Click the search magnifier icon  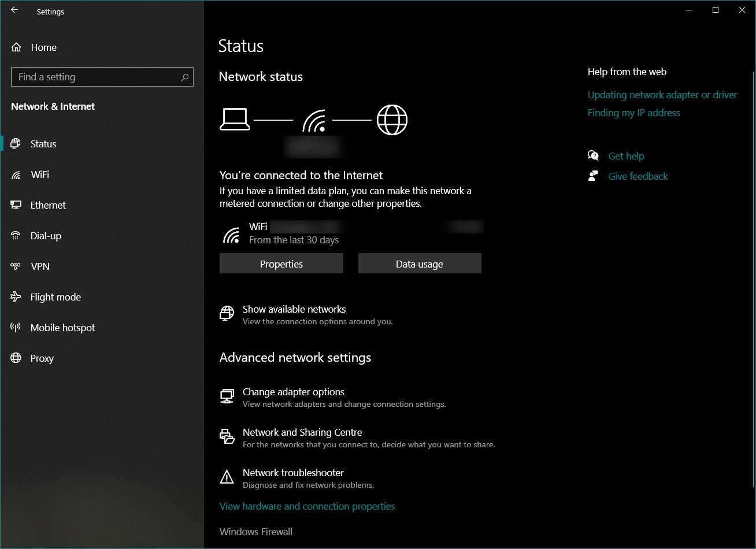click(184, 77)
